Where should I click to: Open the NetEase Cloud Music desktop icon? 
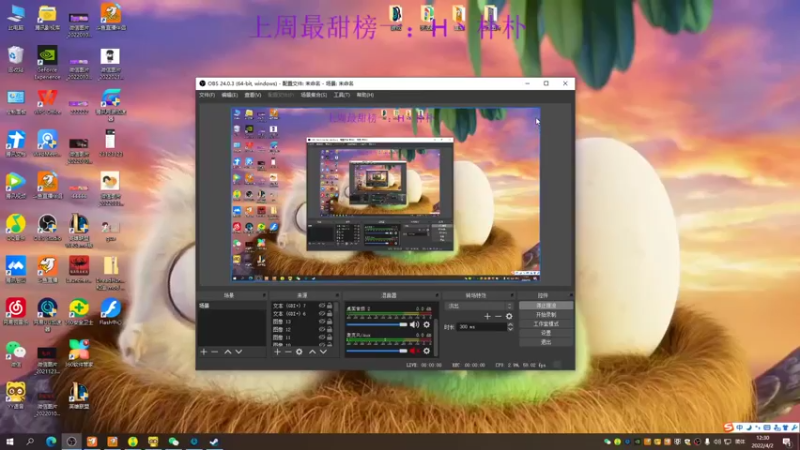16,312
